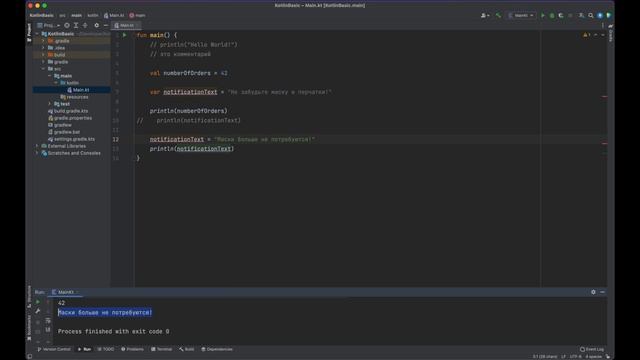Open Event Log in status bar
Screen dimensions: 640x360
click(x=592, y=349)
